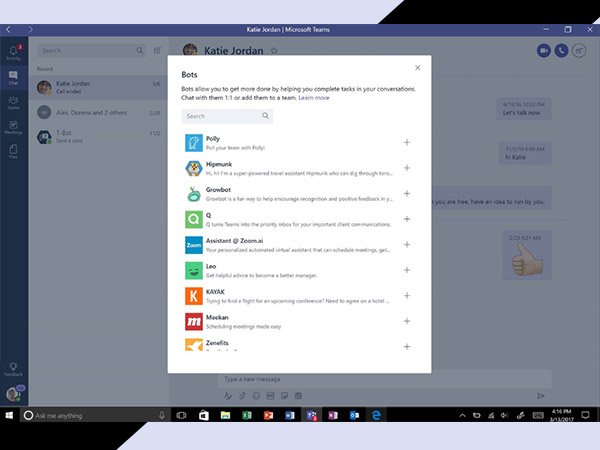Image resolution: width=600 pixels, height=450 pixels.
Task: Favorite Katie Jordan with star icon
Action: [x=274, y=51]
